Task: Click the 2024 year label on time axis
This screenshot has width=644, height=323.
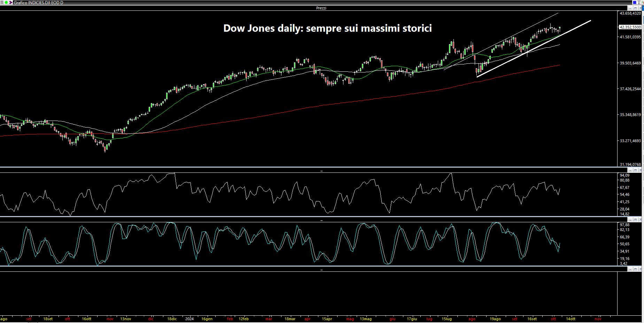Action: [x=189, y=319]
